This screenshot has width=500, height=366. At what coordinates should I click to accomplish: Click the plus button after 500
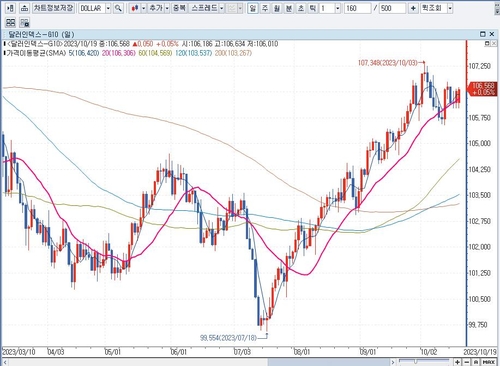click(x=413, y=8)
